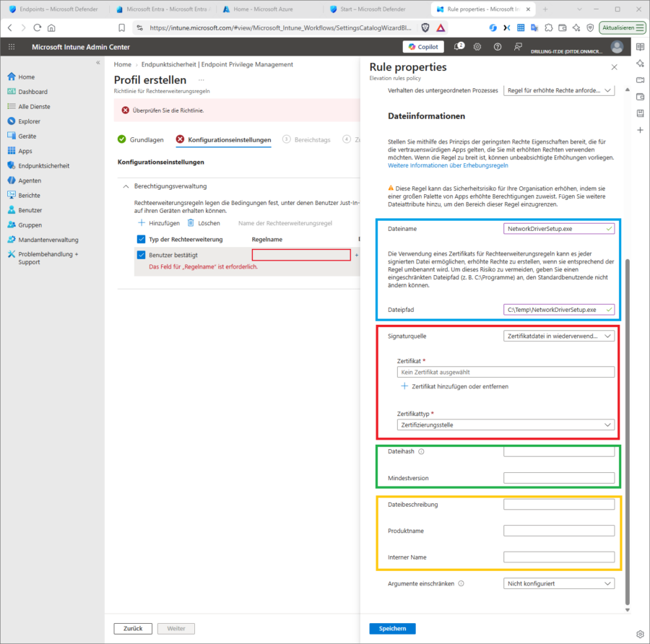The image size is (650, 644).
Task: Open the notifications bell
Action: pos(459,46)
